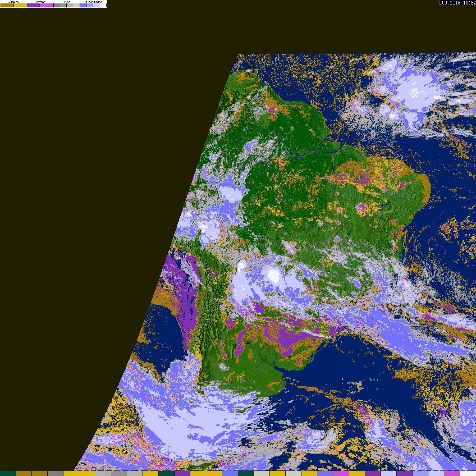
Task: Click the Cúmulos legend label
Action: click(13, 2)
